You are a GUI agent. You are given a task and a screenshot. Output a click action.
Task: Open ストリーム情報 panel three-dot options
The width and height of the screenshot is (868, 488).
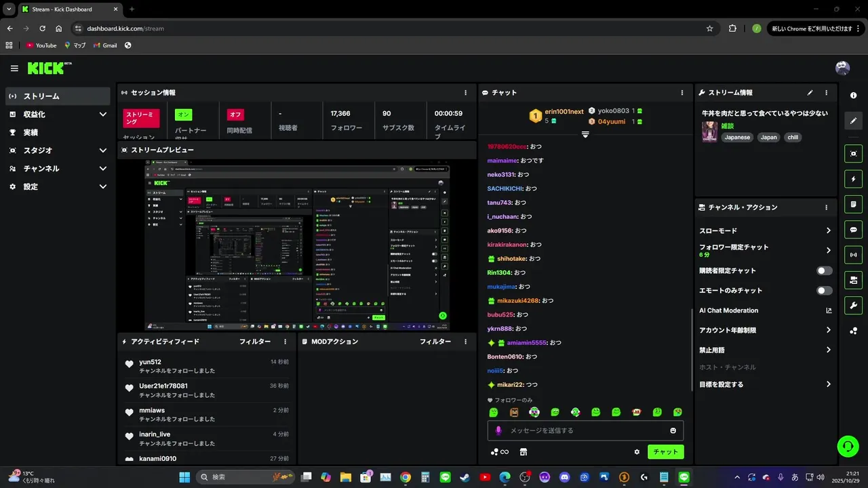826,93
